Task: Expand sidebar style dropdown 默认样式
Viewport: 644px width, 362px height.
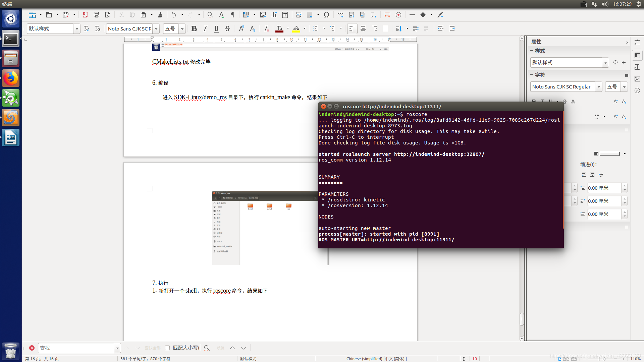Action: [605, 63]
